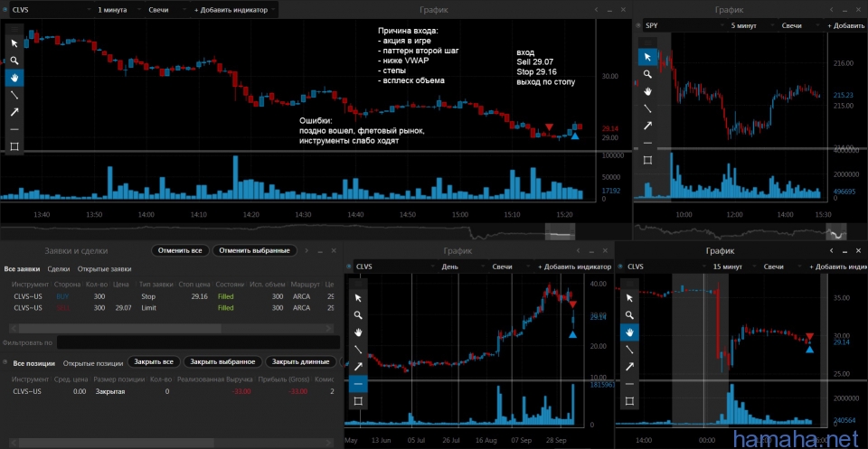868x449 pixels.
Task: Toggle link circle beside CLVS in 15-minute chart
Action: coord(620,266)
